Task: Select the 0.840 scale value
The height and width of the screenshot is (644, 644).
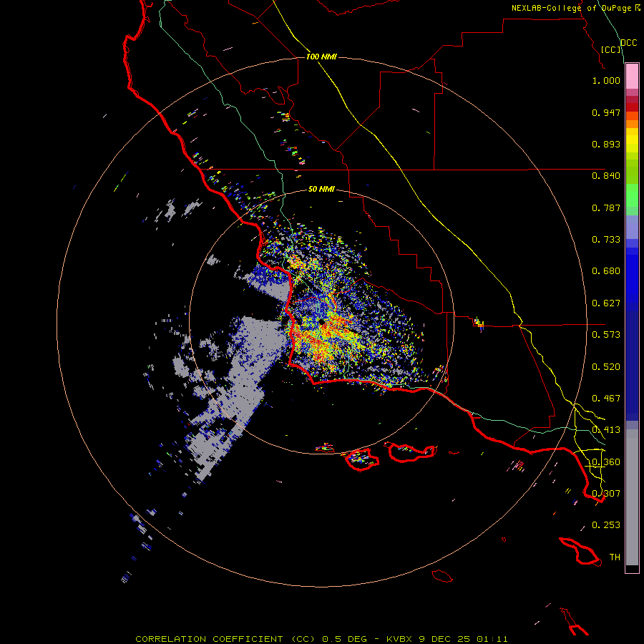Action: tap(606, 176)
